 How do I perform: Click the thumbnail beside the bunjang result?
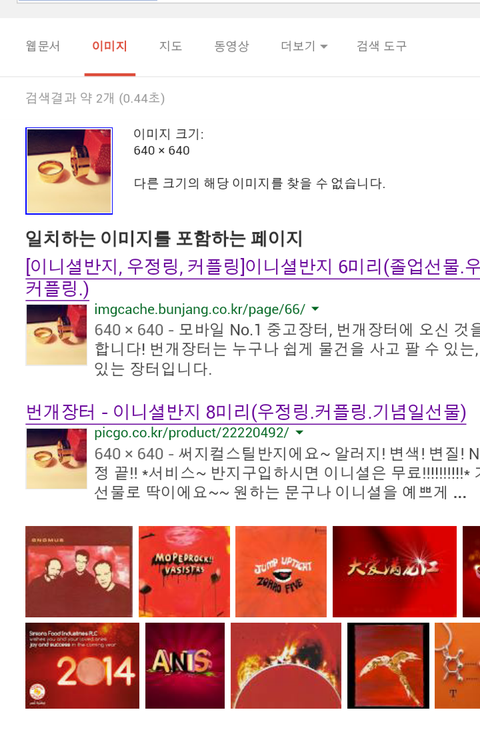[x=56, y=335]
